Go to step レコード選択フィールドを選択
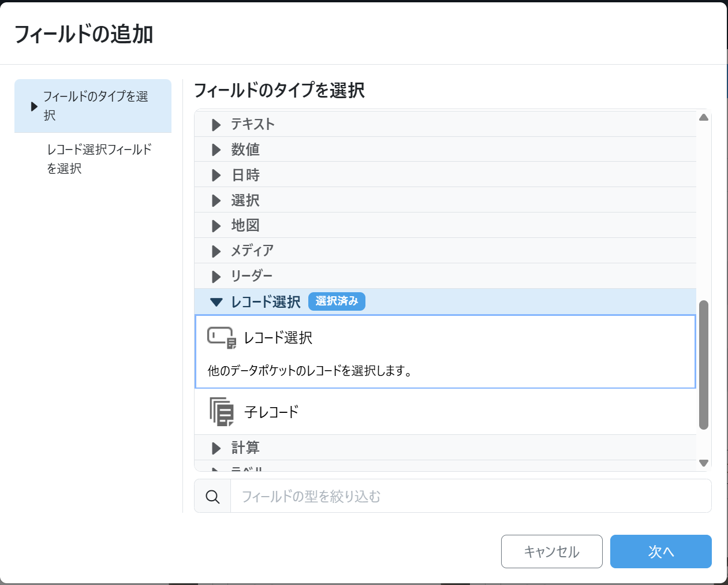 coord(99,159)
